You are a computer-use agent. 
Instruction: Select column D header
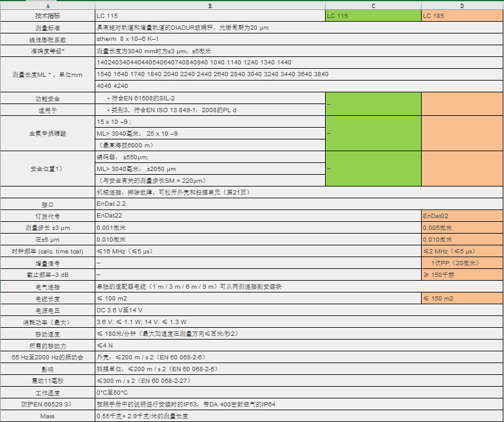coord(462,6)
